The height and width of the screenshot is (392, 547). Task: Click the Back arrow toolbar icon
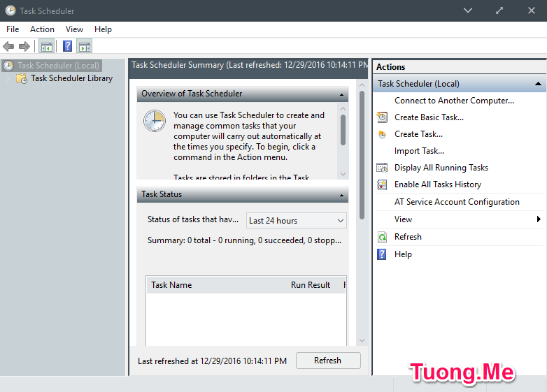(x=8, y=46)
